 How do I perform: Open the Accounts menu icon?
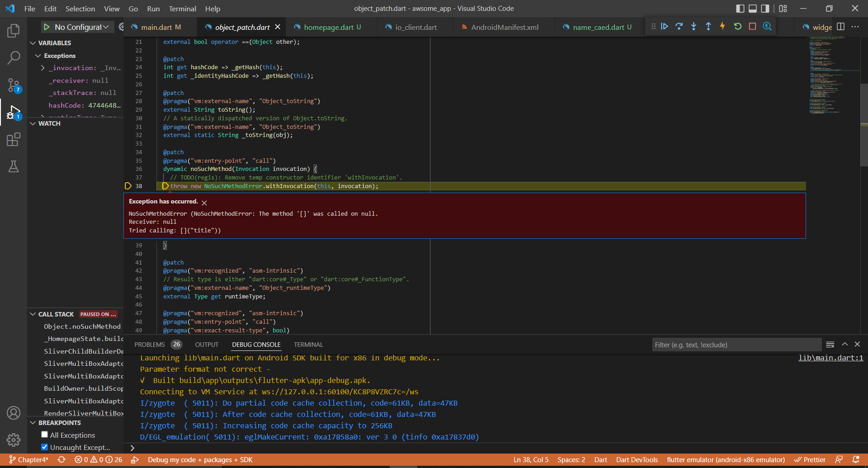[x=14, y=413]
